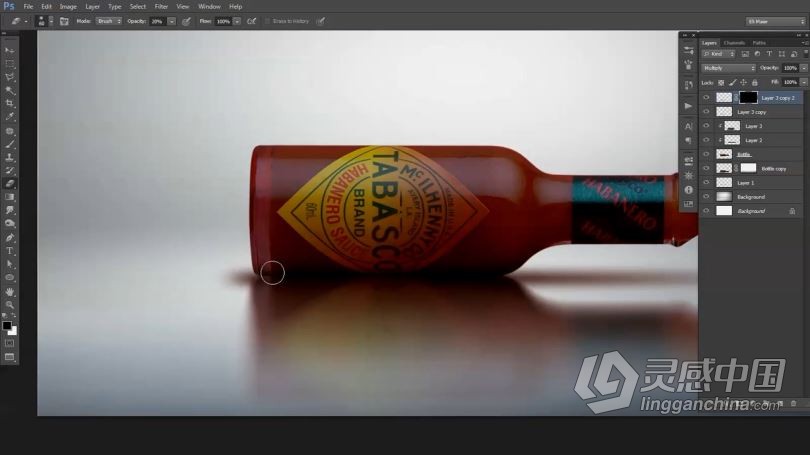This screenshot has width=810, height=455.
Task: Select the Move tool
Action: coord(10,51)
